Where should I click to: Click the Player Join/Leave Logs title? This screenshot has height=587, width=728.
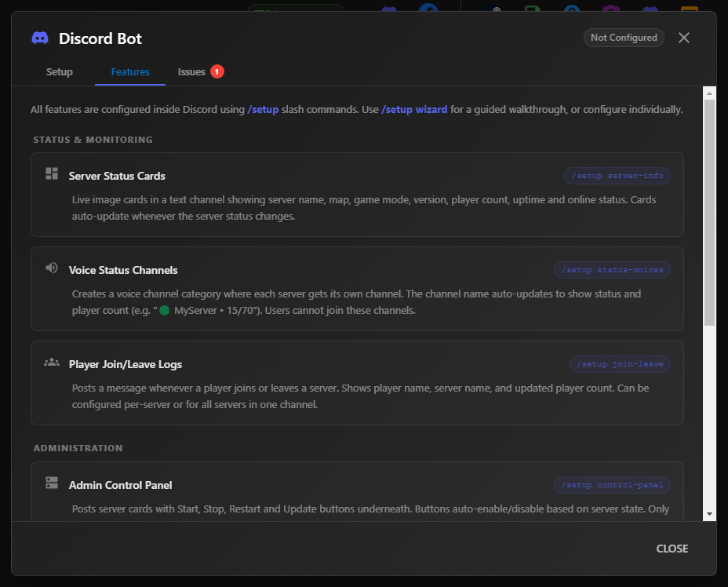coord(126,365)
